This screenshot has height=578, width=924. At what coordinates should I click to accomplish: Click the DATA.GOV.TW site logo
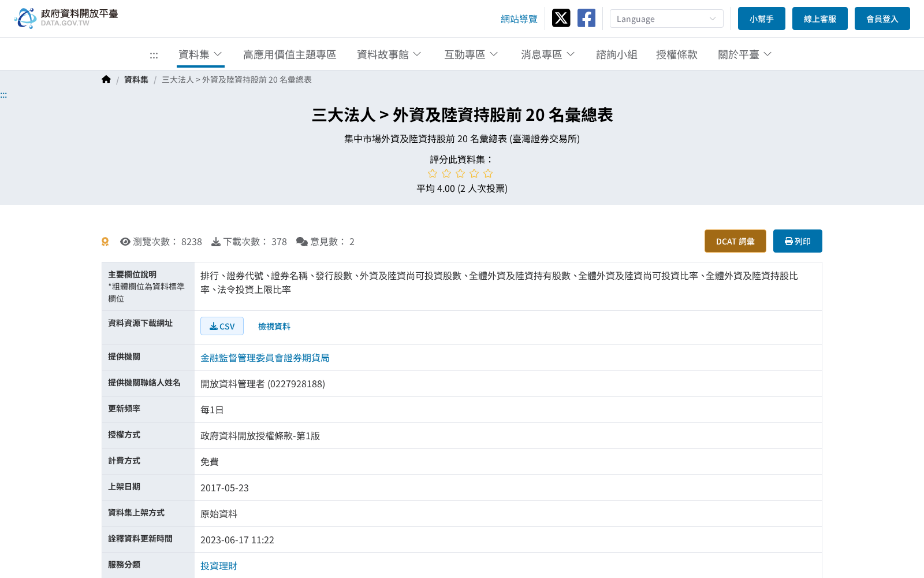click(x=66, y=18)
